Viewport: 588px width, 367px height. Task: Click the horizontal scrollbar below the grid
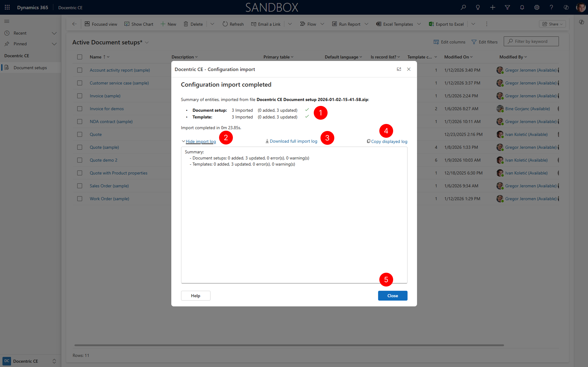point(289,345)
